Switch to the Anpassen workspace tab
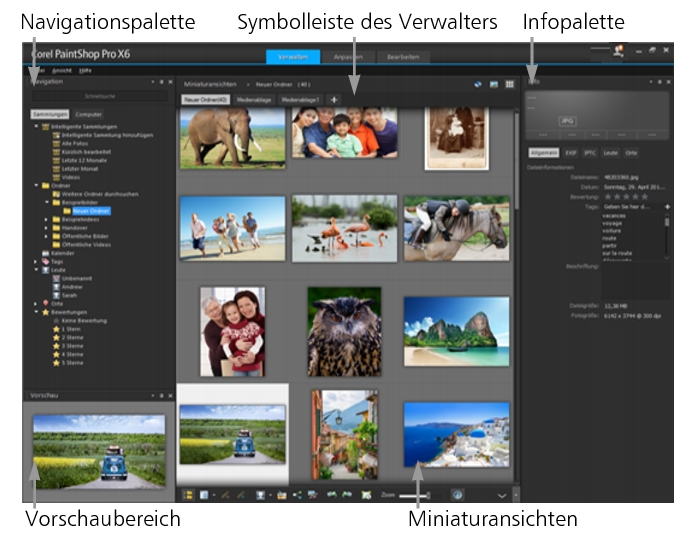Screen dimensions: 696x540 (349, 57)
